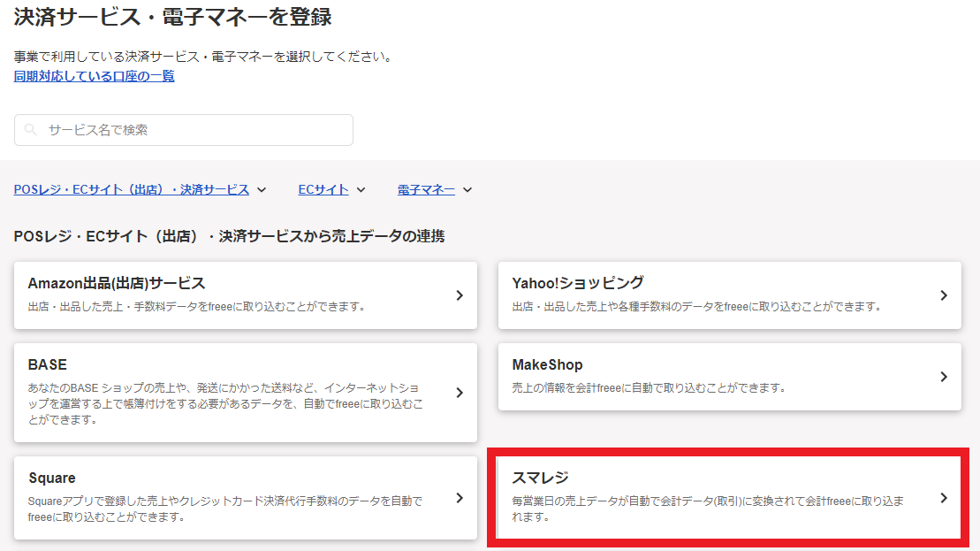The width and height of the screenshot is (980, 551).
Task: Expand chevron next to ECサイト
Action: click(x=361, y=190)
